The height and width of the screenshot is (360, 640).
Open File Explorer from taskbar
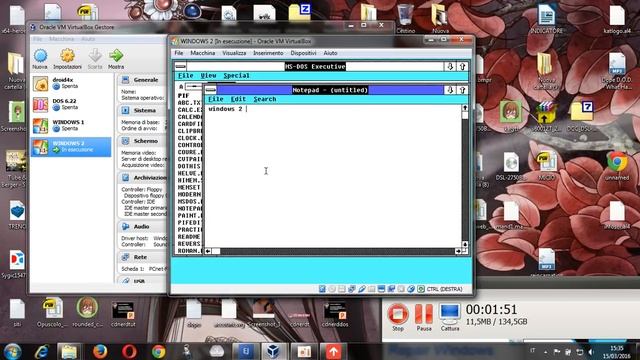(69, 351)
